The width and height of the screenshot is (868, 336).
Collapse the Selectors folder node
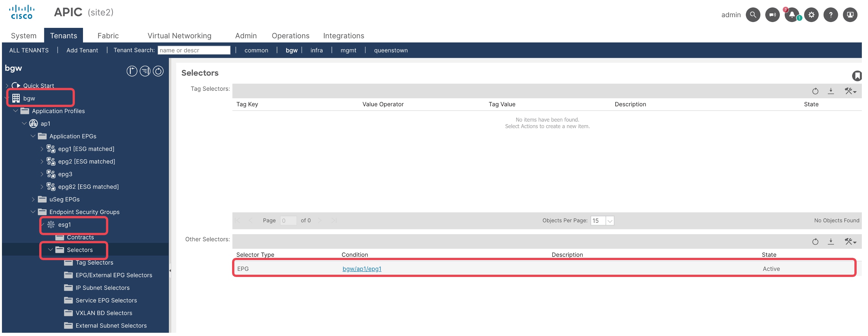click(51, 250)
